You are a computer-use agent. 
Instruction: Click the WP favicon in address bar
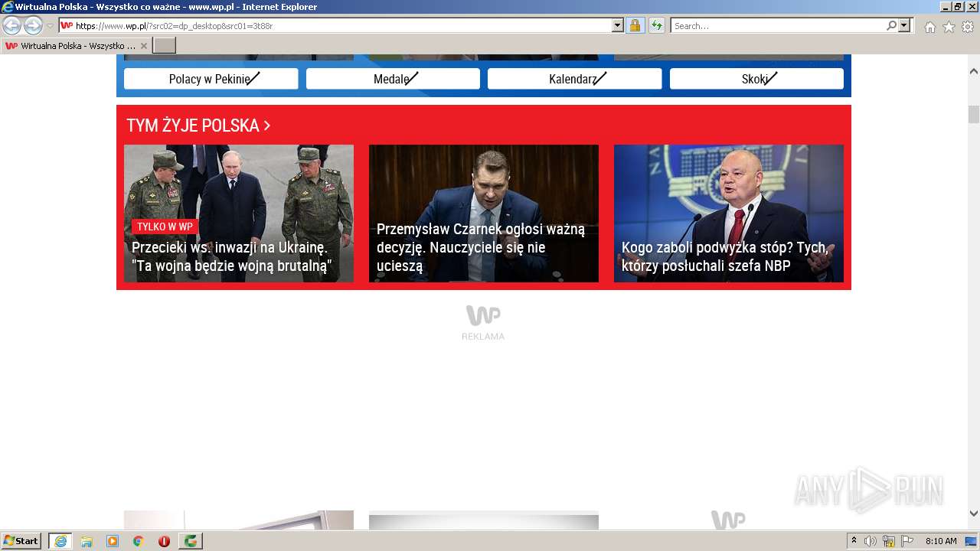point(67,25)
